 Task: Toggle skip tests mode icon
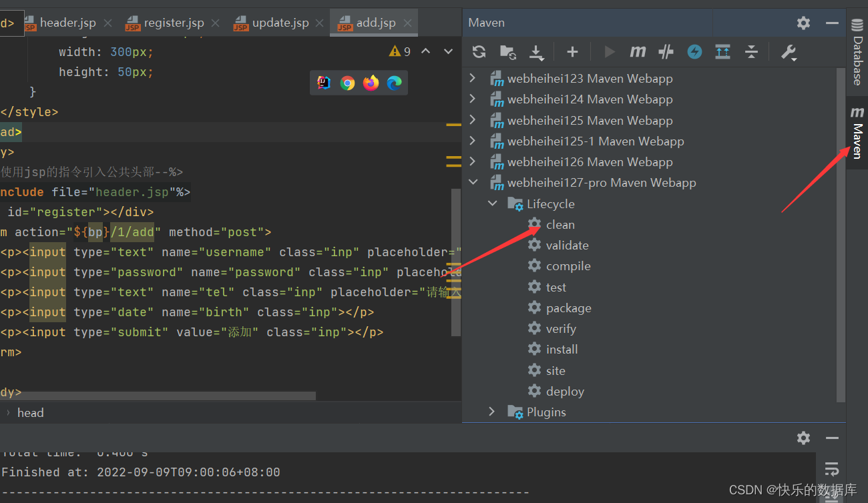(666, 52)
